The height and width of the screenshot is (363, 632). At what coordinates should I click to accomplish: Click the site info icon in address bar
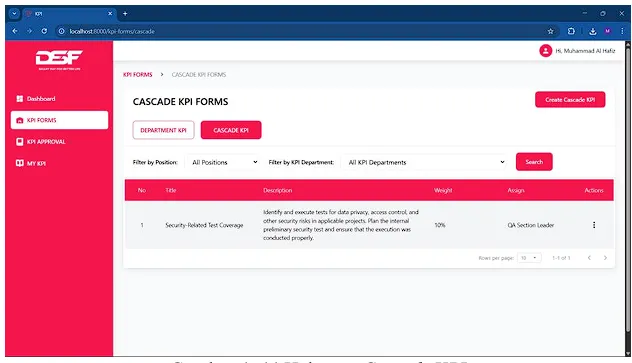[61, 31]
